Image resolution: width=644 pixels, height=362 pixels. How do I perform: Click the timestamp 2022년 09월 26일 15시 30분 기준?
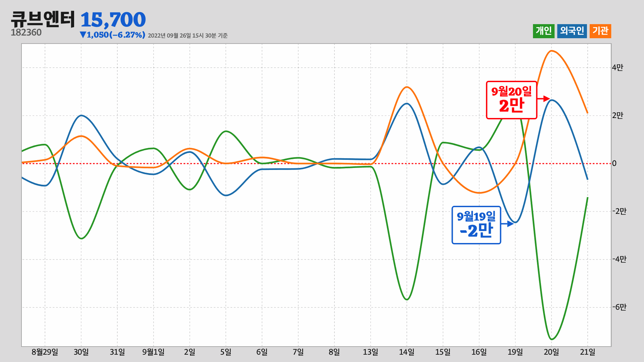[x=187, y=36]
